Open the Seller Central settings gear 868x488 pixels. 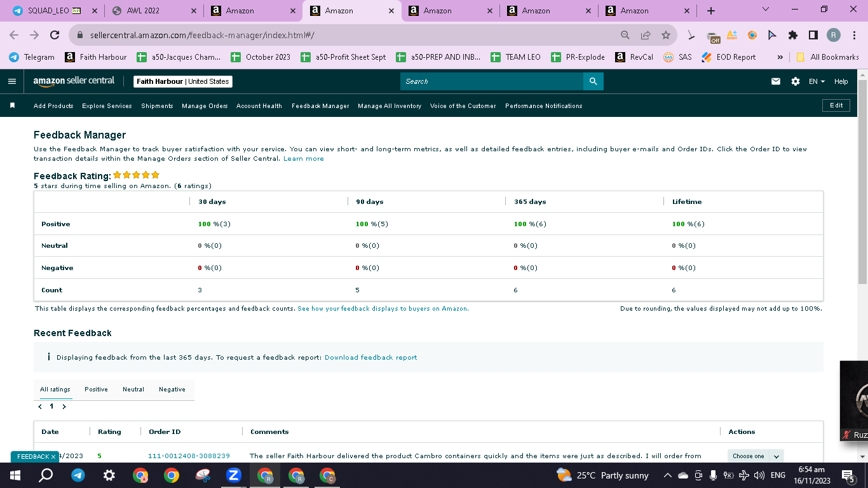pos(796,81)
